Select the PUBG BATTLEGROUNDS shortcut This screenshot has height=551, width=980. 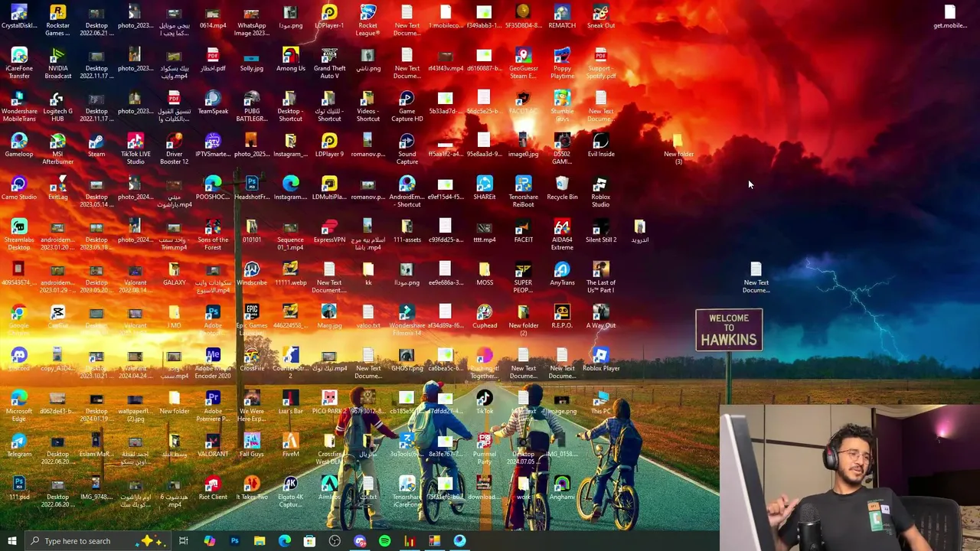click(x=252, y=106)
